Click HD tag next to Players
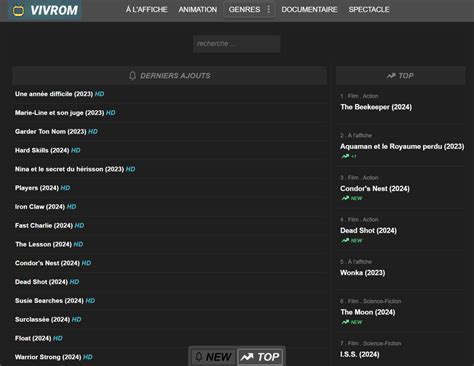Viewport: 474px width, 366px height. point(65,188)
